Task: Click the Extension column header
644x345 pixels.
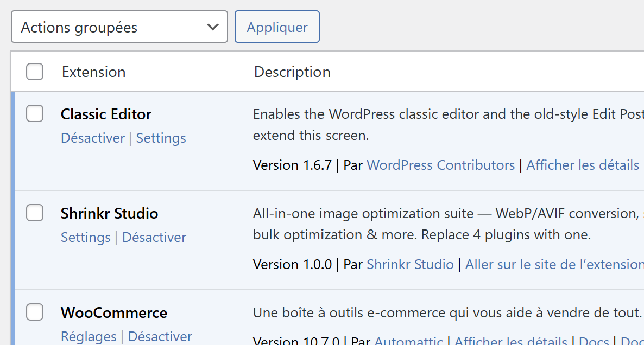Action: tap(93, 72)
